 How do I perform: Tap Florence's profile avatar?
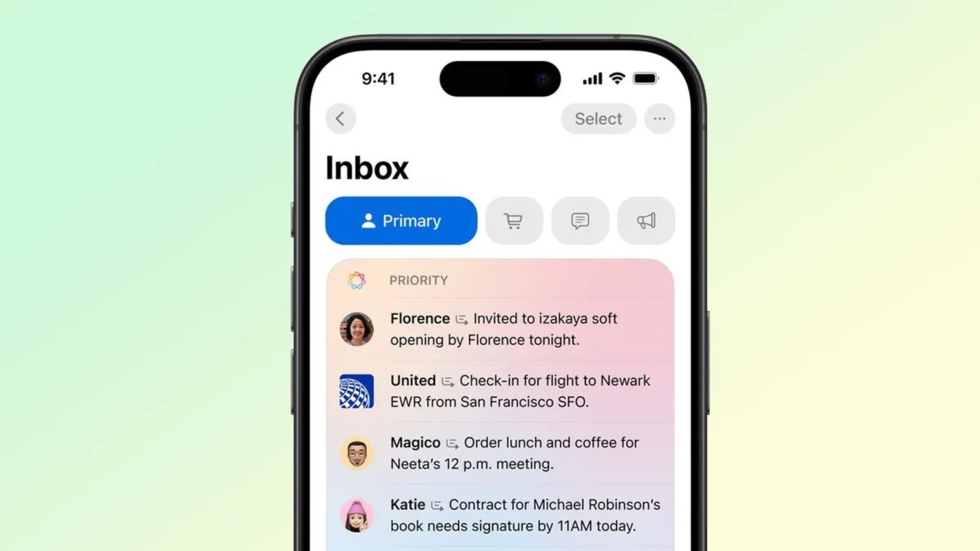click(x=356, y=328)
